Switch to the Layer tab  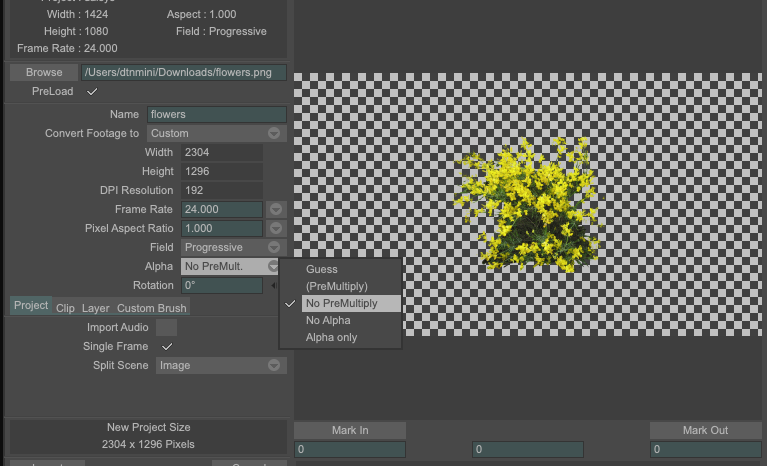pos(95,309)
